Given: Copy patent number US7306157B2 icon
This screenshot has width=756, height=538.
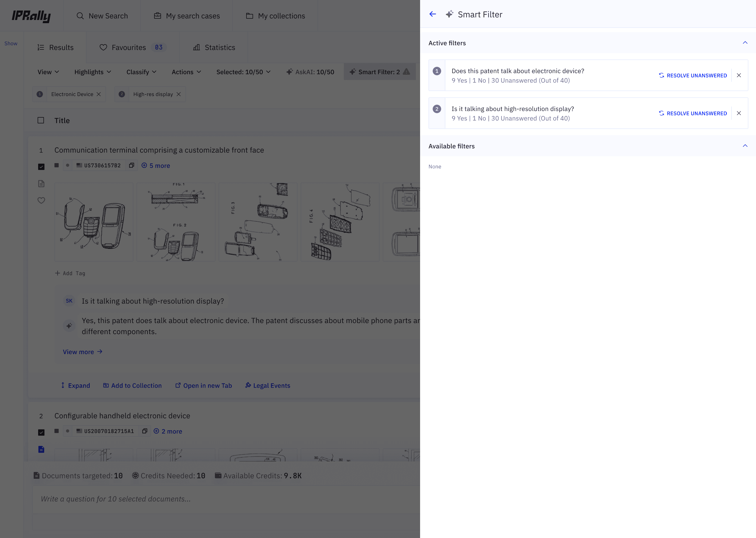Looking at the screenshot, I should (x=132, y=165).
